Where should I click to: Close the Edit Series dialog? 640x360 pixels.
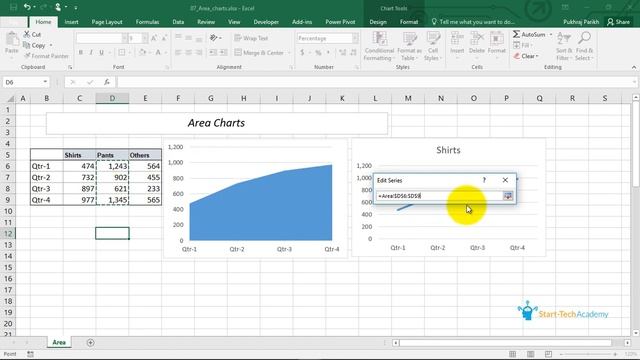(505, 180)
